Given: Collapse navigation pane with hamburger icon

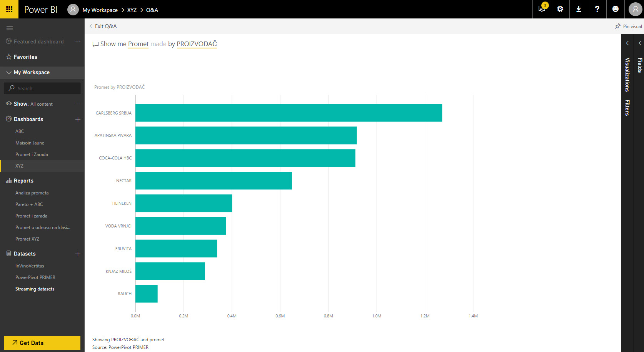Looking at the screenshot, I should point(10,28).
